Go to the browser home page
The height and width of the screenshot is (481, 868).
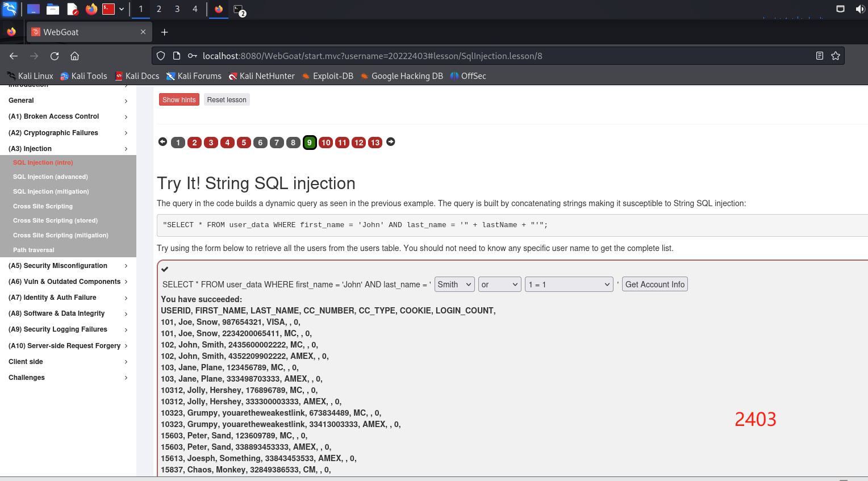(x=74, y=56)
